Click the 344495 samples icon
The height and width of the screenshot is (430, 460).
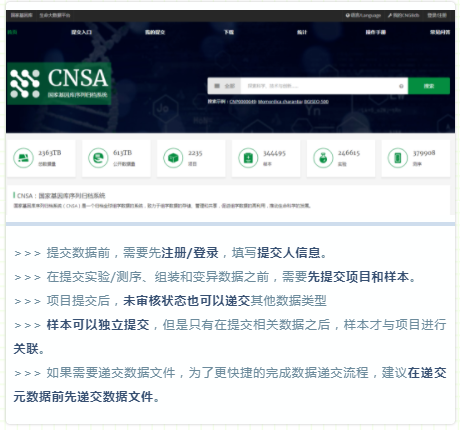coord(248,158)
